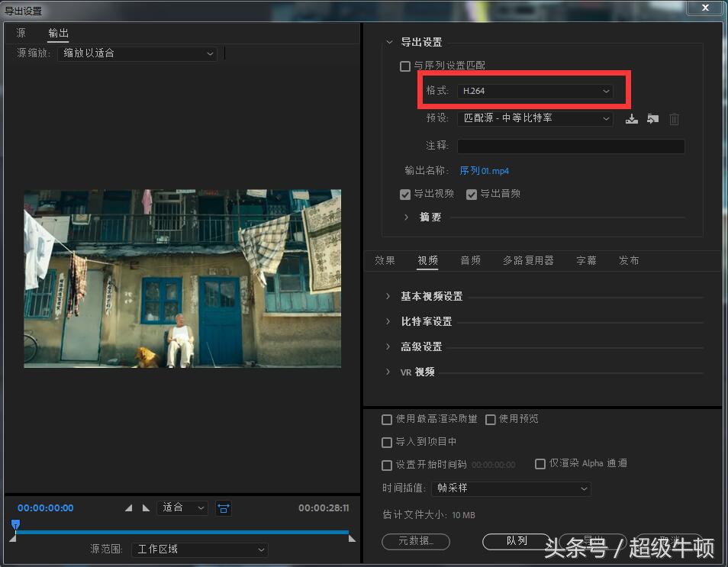Switch to the 输出 tab
This screenshot has height=567, width=728.
(59, 33)
